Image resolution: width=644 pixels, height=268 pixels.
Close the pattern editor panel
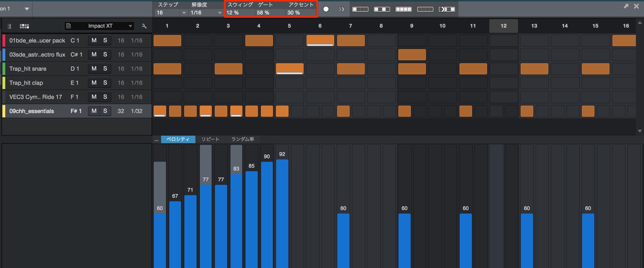pyautogui.click(x=636, y=6)
